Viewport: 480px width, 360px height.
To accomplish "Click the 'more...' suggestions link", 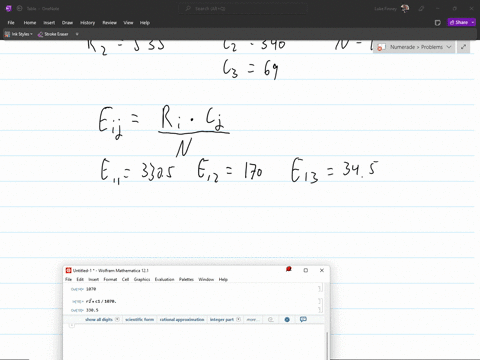I will click(252, 319).
